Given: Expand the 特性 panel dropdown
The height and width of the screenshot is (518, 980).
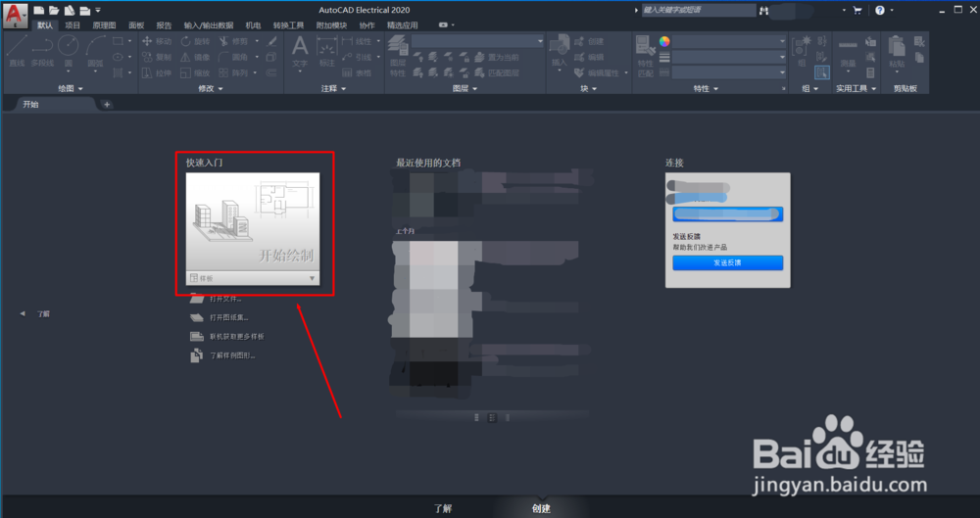Looking at the screenshot, I should (706, 89).
